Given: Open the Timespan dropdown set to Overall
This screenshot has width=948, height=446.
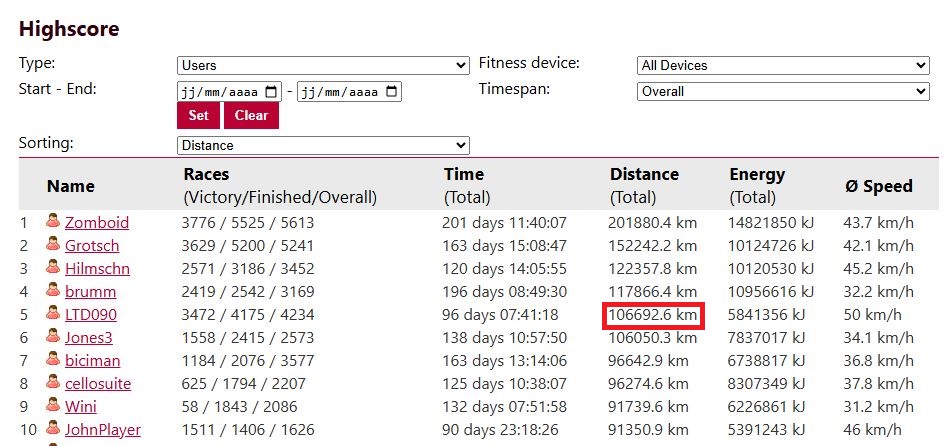Looking at the screenshot, I should (x=783, y=92).
